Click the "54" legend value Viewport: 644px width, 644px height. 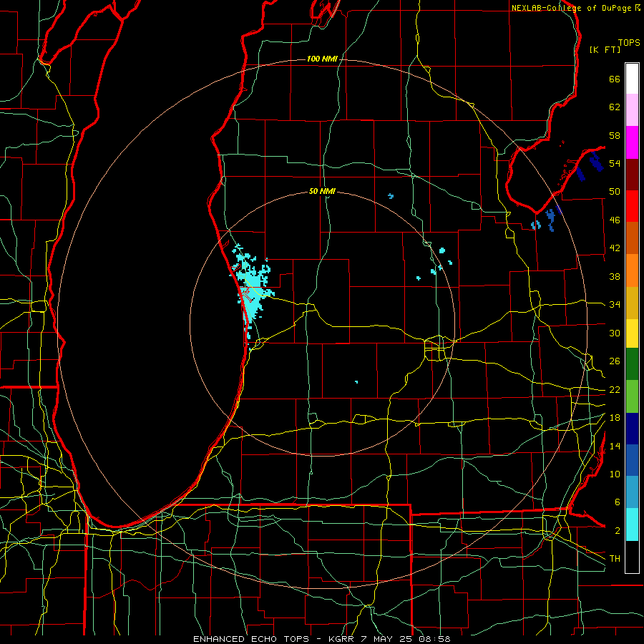tap(615, 163)
